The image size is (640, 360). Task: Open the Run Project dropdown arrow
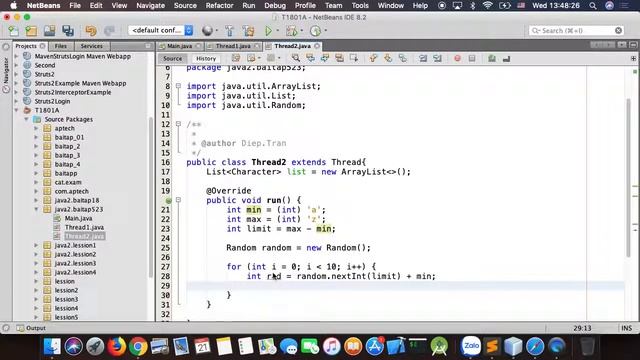(278, 31)
